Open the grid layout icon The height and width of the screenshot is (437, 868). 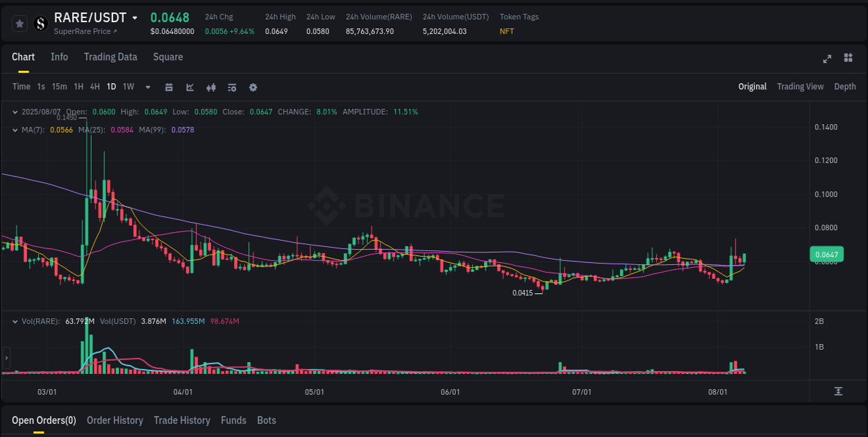point(847,59)
